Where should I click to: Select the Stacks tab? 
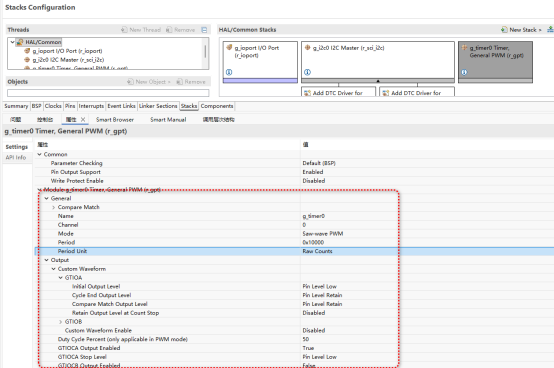[189, 106]
